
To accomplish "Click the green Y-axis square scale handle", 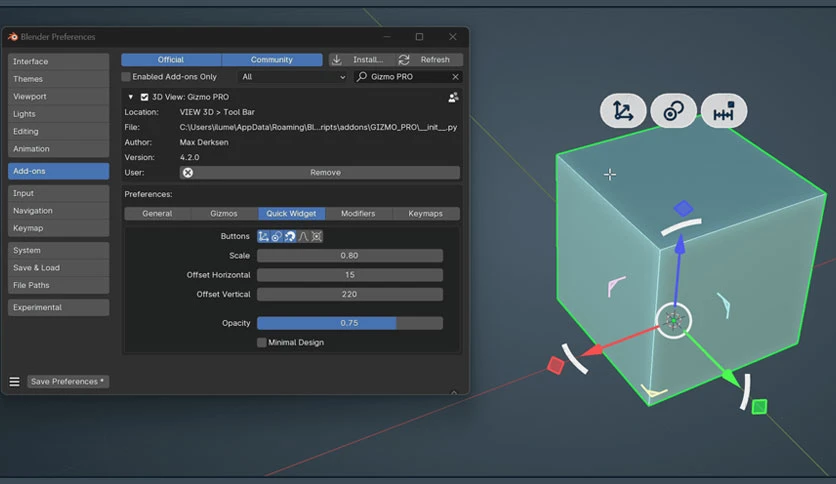I will point(759,407).
